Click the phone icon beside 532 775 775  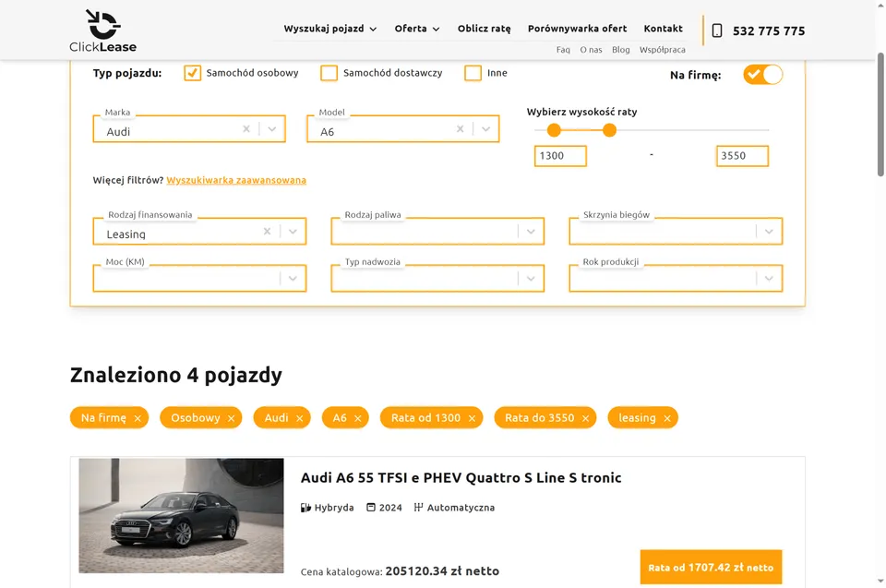click(x=717, y=30)
